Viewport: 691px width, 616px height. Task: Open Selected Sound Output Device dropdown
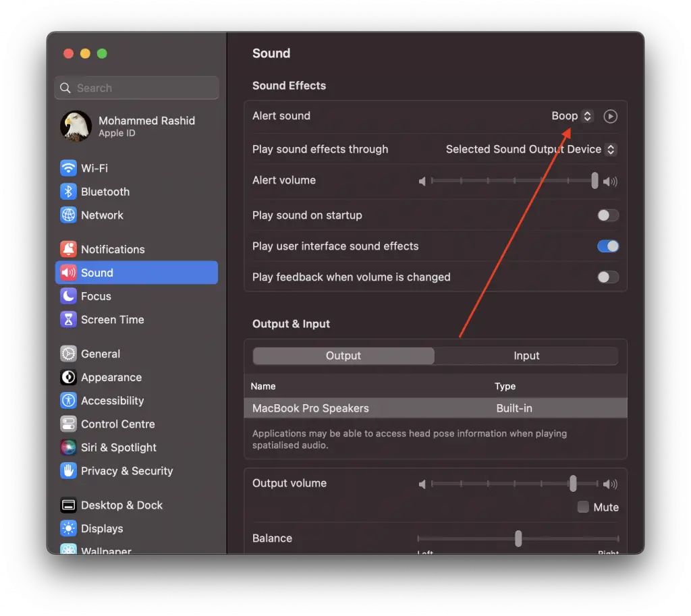(531, 149)
